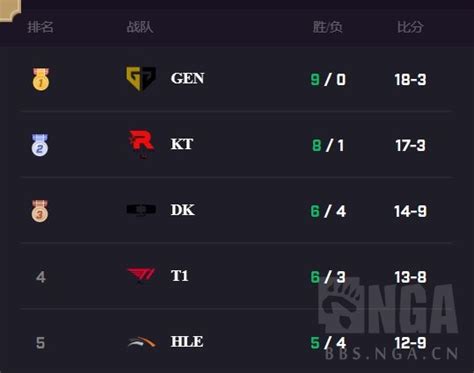This screenshot has width=474, height=373.
Task: Click the gold first-place medal icon
Action: [x=41, y=79]
